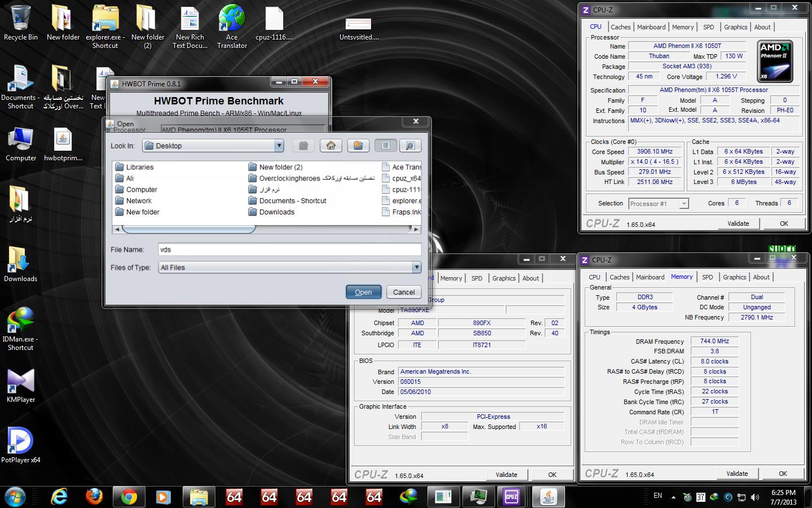Image resolution: width=812 pixels, height=508 pixels.
Task: Select the explorer.exe Shortcut desktop icon
Action: [x=105, y=26]
